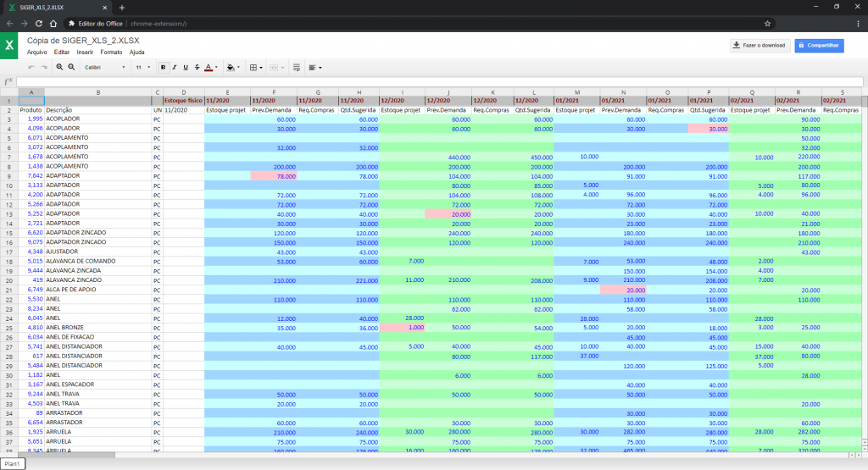Open the font size 11 dropdown
Image resolution: width=868 pixels, height=470 pixels.
click(142, 67)
